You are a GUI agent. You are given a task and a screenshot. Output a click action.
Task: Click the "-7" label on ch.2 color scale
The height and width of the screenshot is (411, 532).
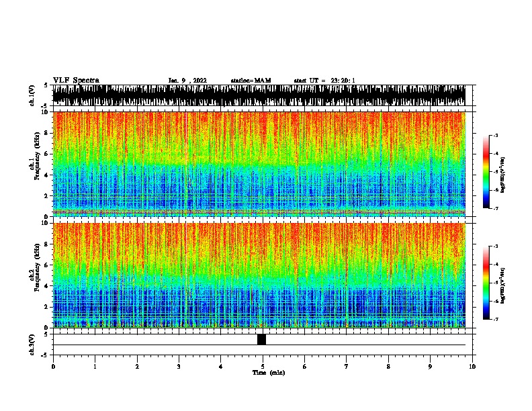click(x=495, y=320)
